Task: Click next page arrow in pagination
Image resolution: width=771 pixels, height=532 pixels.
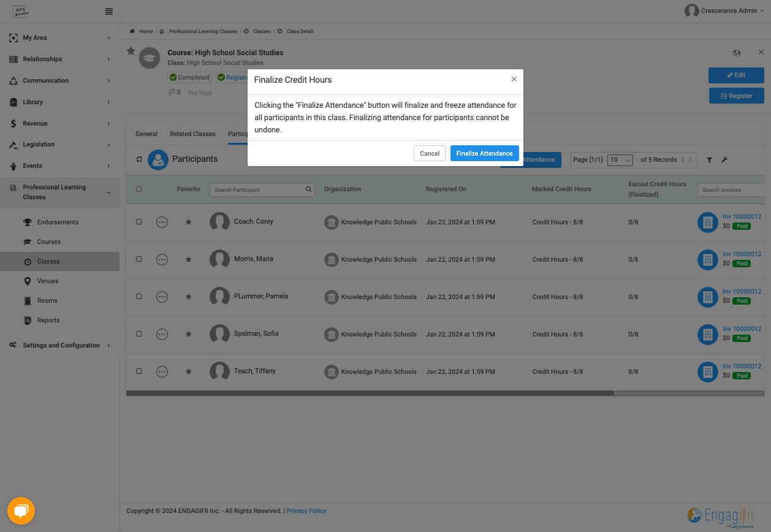Action: coord(691,160)
